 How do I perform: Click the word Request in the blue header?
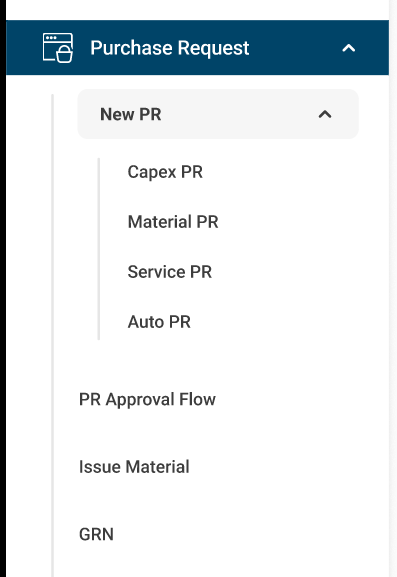point(214,48)
